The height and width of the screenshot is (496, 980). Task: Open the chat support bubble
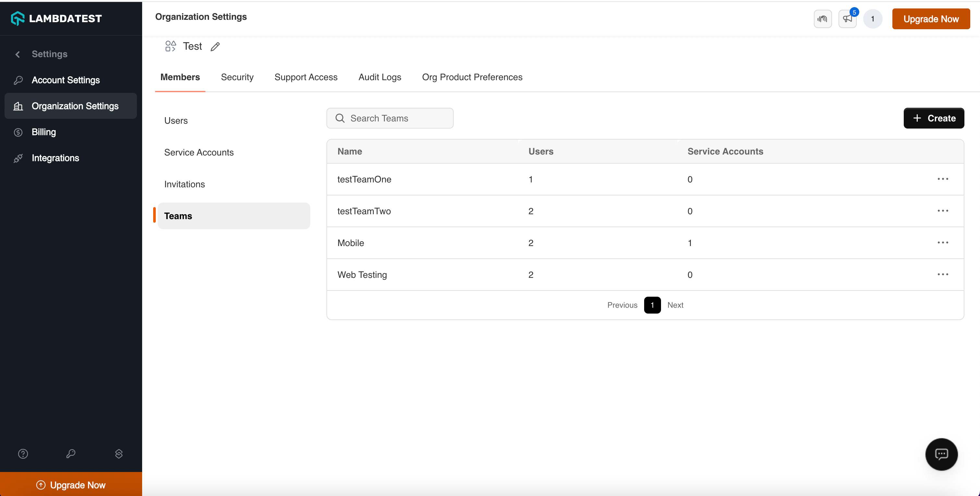[941, 454]
